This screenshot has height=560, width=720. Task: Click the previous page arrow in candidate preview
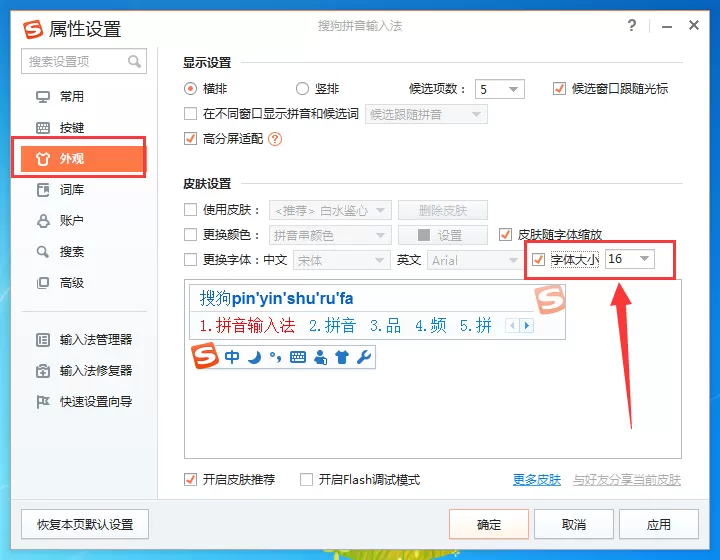(512, 325)
